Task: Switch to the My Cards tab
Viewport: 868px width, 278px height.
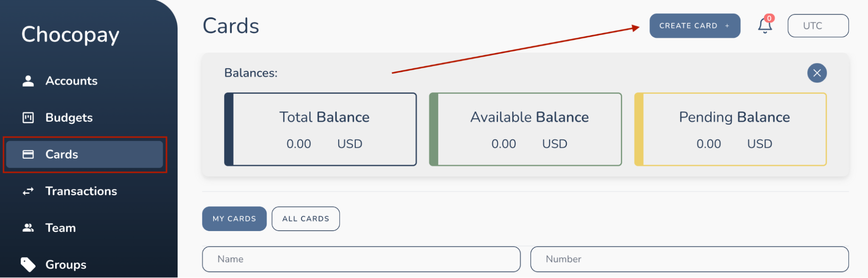Action: click(x=234, y=218)
